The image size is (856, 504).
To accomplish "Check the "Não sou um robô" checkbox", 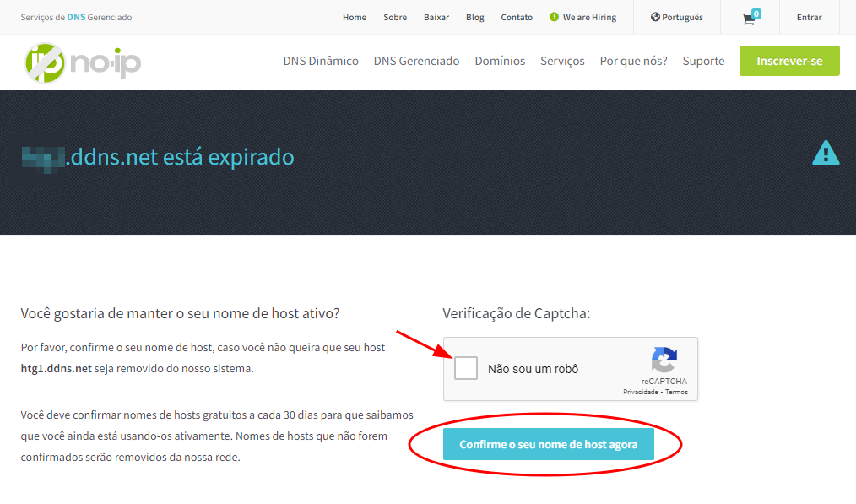I will coord(466,368).
